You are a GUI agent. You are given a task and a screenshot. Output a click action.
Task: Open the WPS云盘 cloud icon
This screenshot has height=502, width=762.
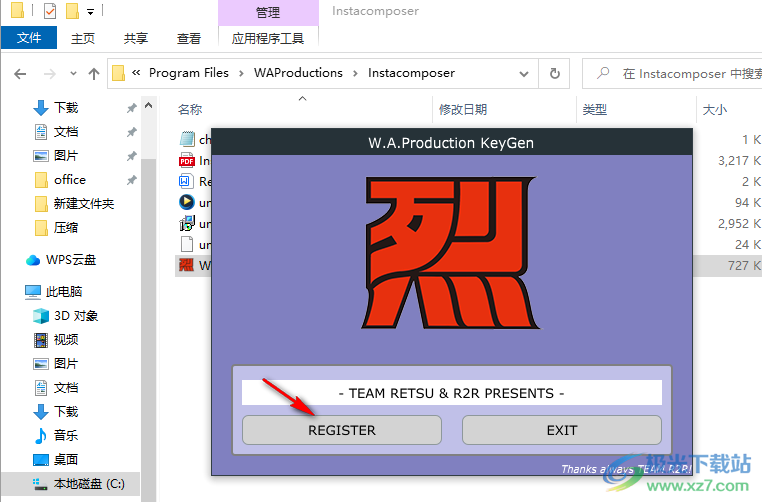point(33,260)
